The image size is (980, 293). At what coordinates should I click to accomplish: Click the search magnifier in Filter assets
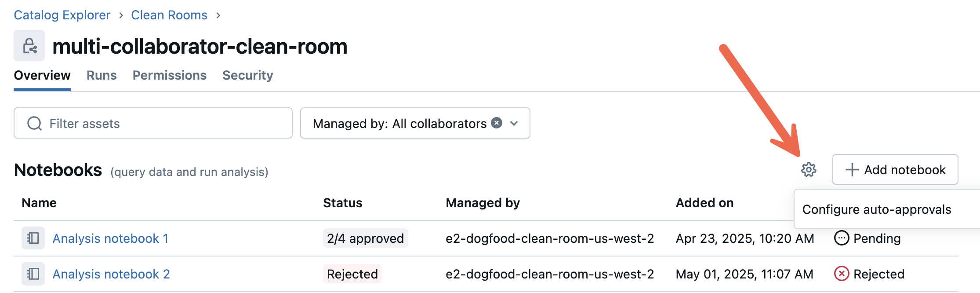(34, 124)
